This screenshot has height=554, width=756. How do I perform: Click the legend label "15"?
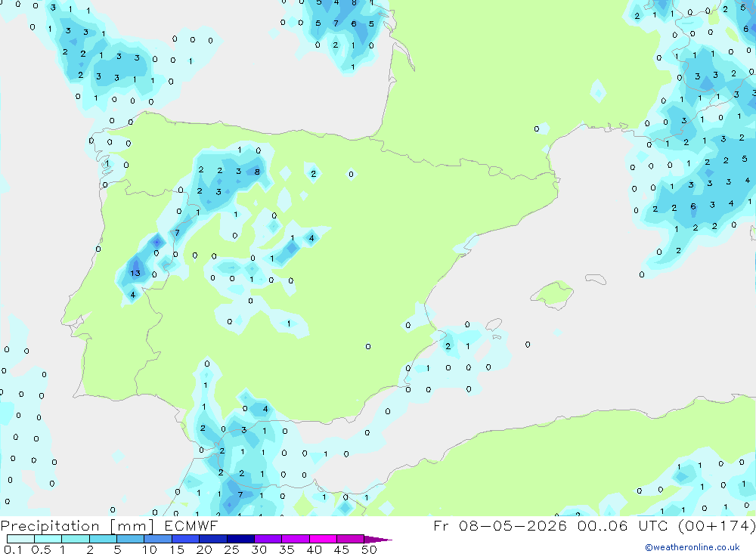(177, 549)
